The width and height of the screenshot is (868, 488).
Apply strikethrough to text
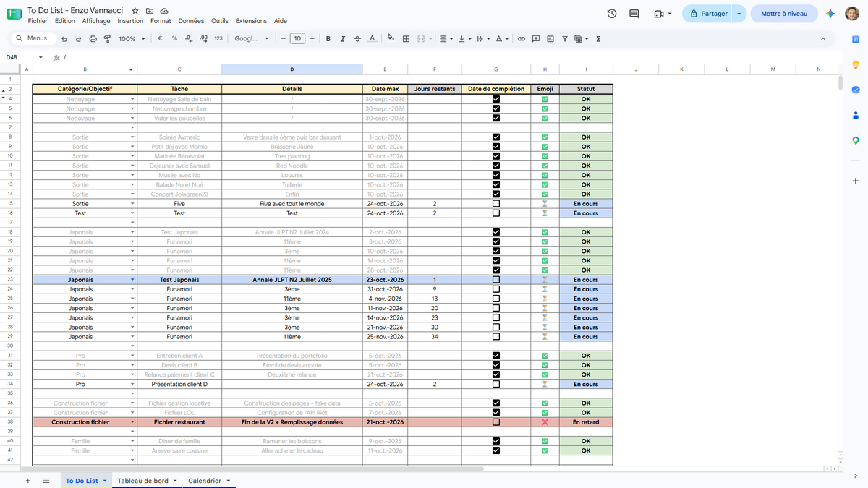[357, 38]
